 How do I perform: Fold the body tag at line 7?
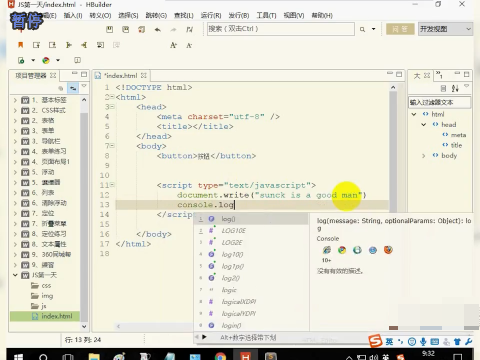(112, 146)
